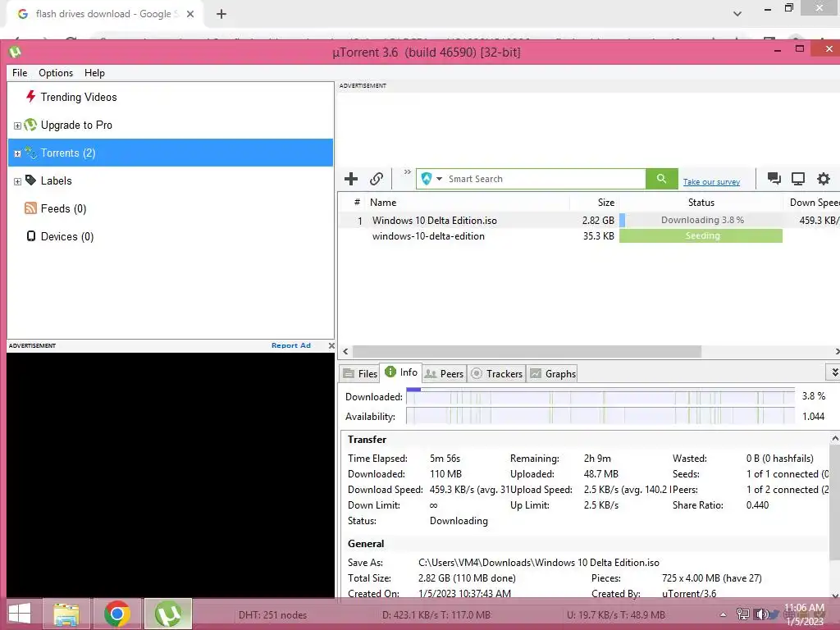Click into the Smart Search input field
The width and height of the screenshot is (840, 630).
(x=546, y=179)
